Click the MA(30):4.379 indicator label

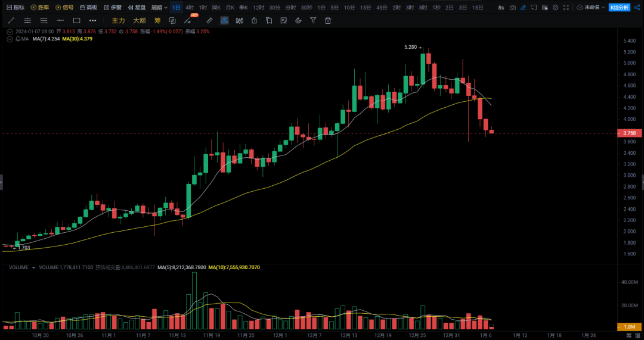[x=77, y=39]
